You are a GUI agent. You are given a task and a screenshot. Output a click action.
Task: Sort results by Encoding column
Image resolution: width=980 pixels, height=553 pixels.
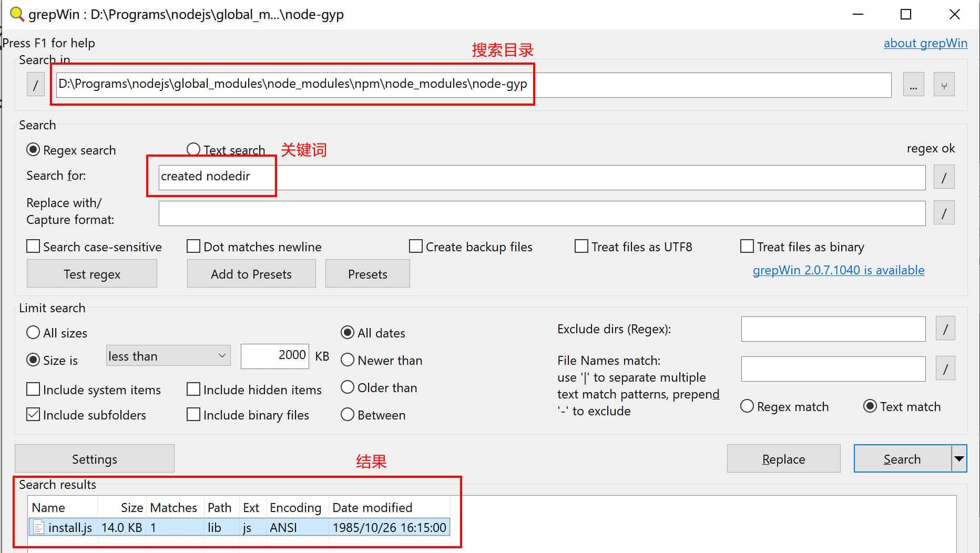tap(298, 507)
